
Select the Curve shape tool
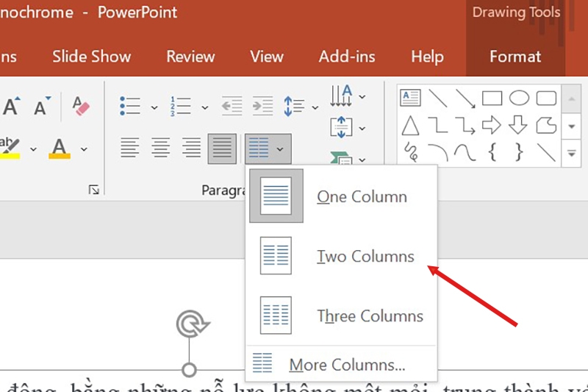(465, 153)
